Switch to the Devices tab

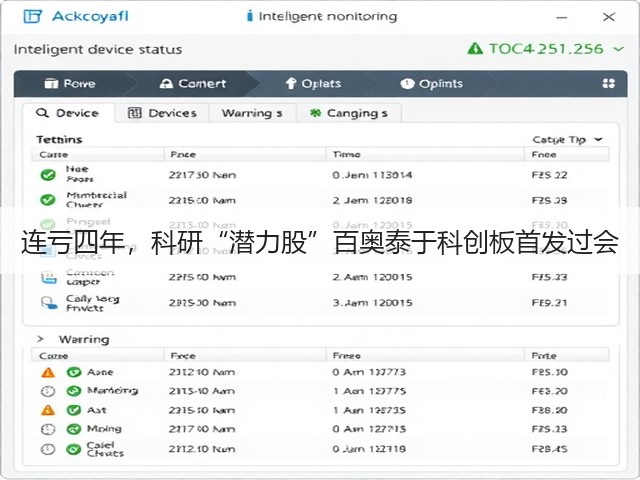[x=162, y=113]
